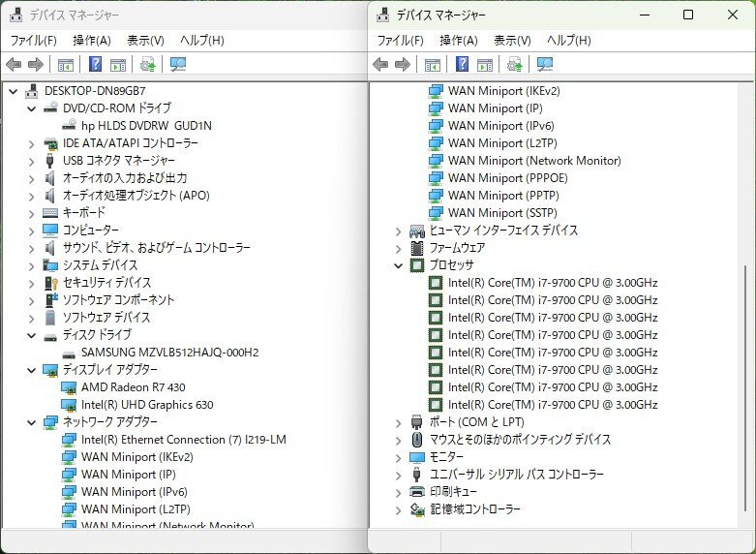Screen dimensions: 756x554
Task: Select Intel(R) UHD Graphics 630 adapter icon
Action: (x=69, y=405)
